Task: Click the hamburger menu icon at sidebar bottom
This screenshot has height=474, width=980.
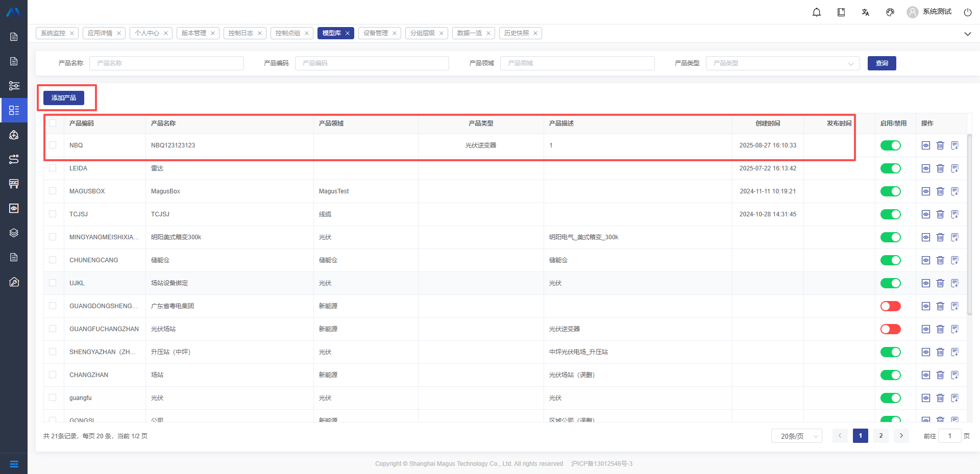Action: (14, 464)
